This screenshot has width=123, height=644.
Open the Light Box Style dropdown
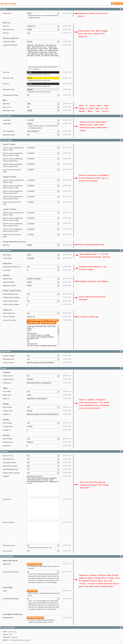pyautogui.click(x=43, y=279)
